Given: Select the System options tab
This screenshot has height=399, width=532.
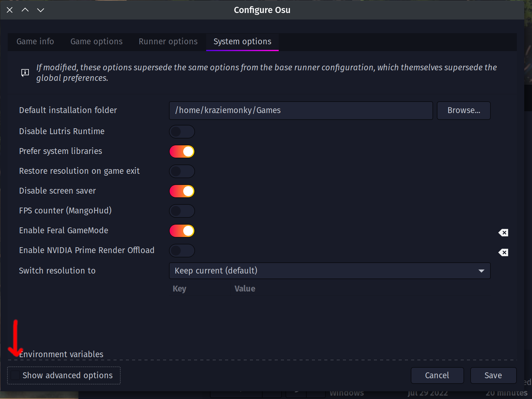Looking at the screenshot, I should [x=242, y=42].
